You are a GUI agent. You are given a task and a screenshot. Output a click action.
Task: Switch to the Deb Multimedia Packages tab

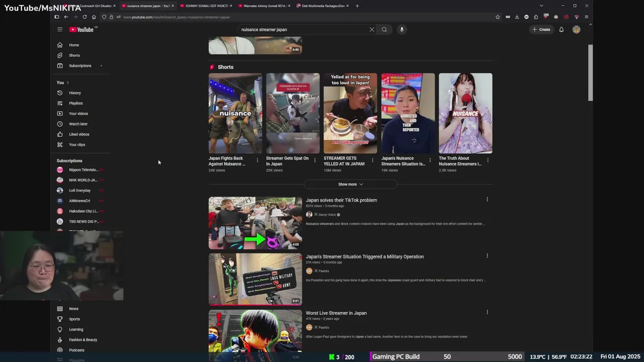[323, 6]
